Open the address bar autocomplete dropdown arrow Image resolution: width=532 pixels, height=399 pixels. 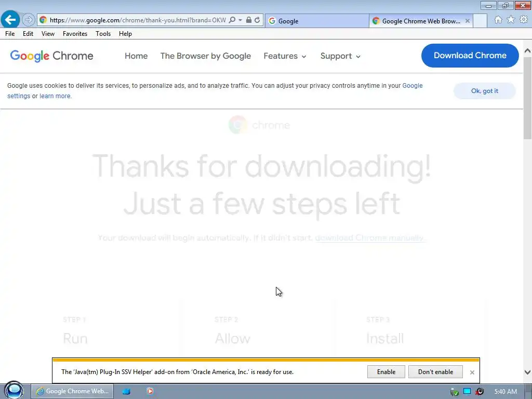tap(240, 20)
